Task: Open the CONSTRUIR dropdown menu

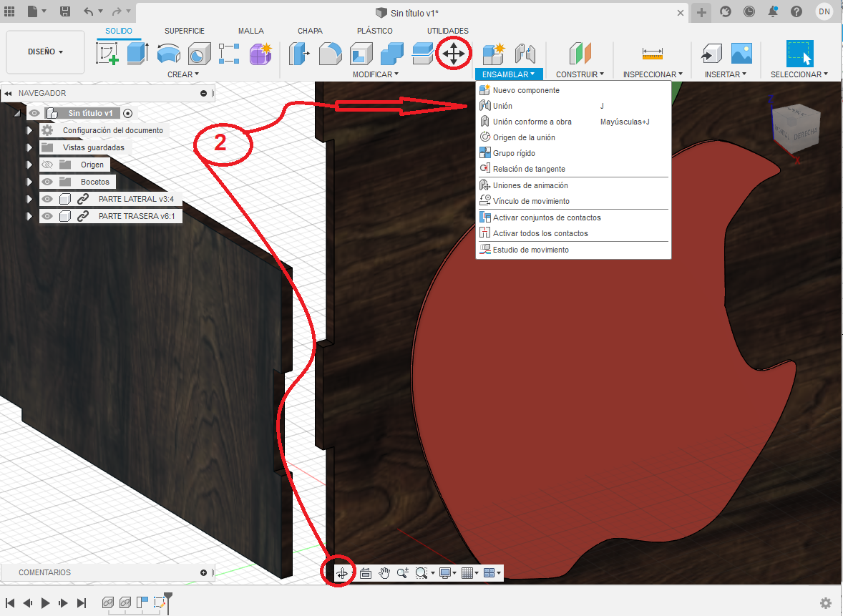Action: pos(580,74)
